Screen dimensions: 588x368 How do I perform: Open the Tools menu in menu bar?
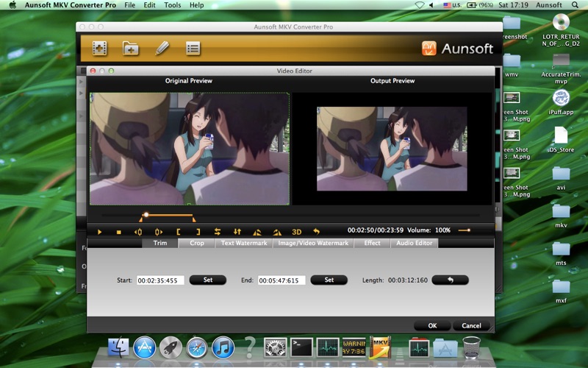[173, 5]
